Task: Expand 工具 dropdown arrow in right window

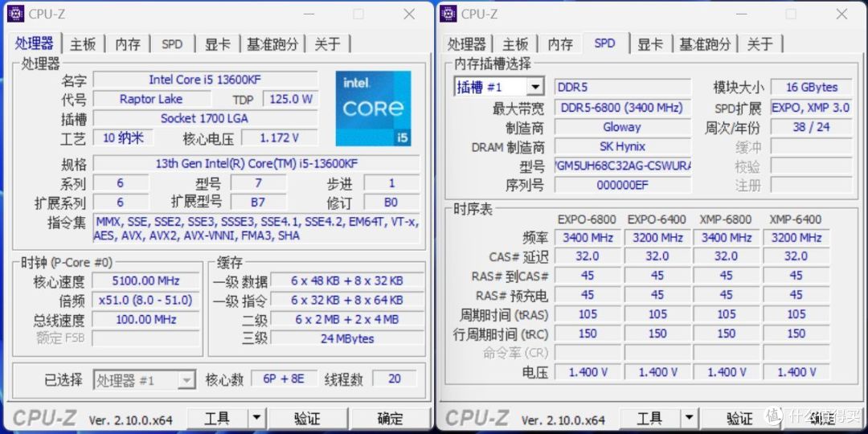Action: coord(689,418)
